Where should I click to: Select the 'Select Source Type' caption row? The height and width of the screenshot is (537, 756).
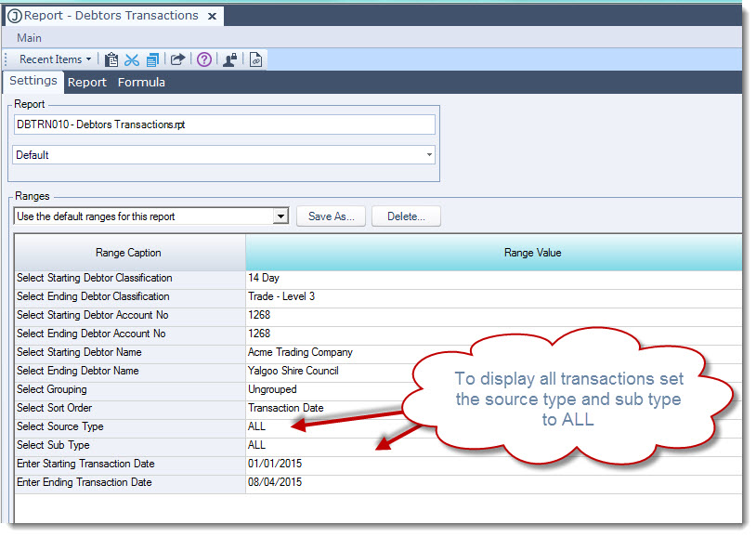pos(130,427)
